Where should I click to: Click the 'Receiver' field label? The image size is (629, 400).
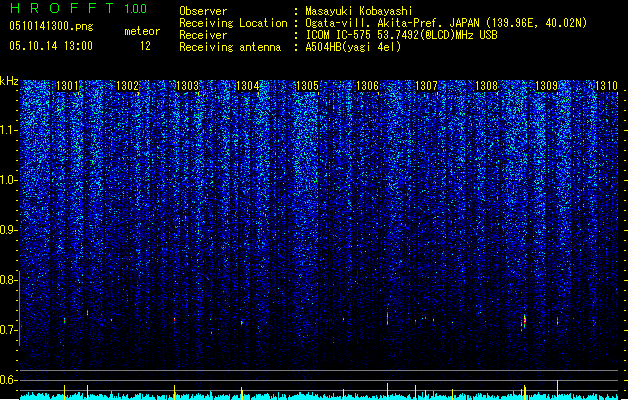click(203, 35)
